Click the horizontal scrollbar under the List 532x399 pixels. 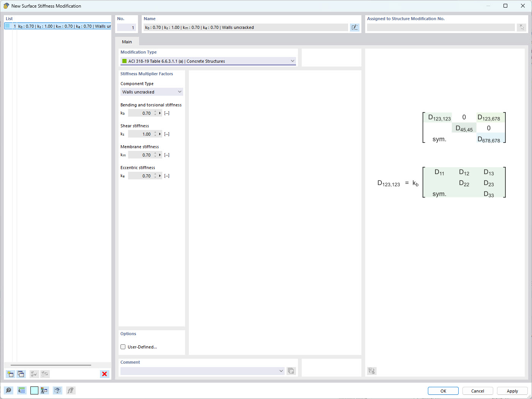click(51, 365)
